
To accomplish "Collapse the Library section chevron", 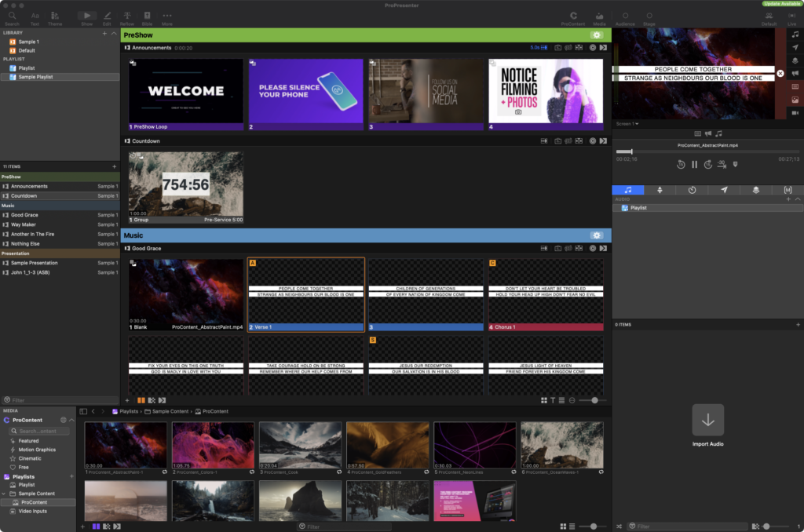I will coord(115,33).
